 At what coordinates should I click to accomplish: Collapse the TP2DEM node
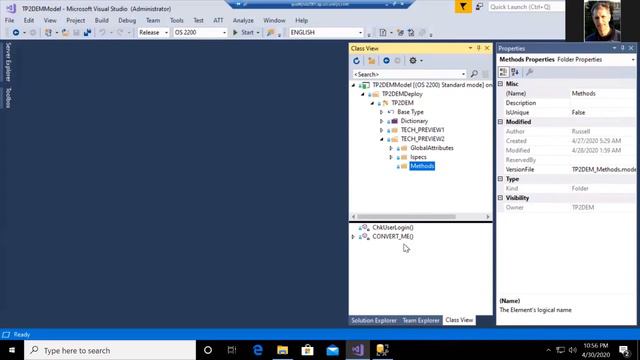pos(372,103)
